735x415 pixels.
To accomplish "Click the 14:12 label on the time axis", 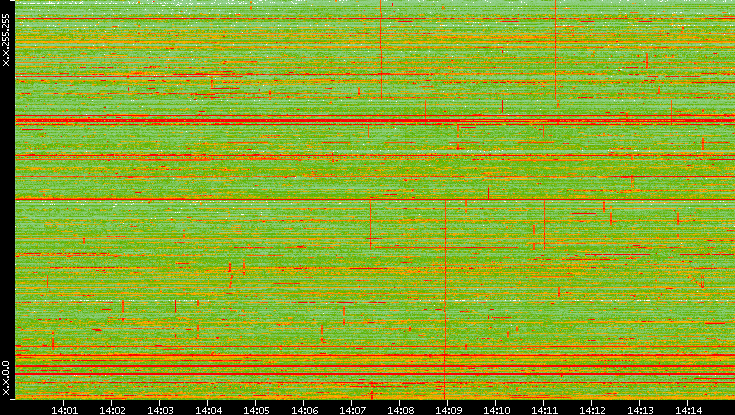I will [x=592, y=409].
